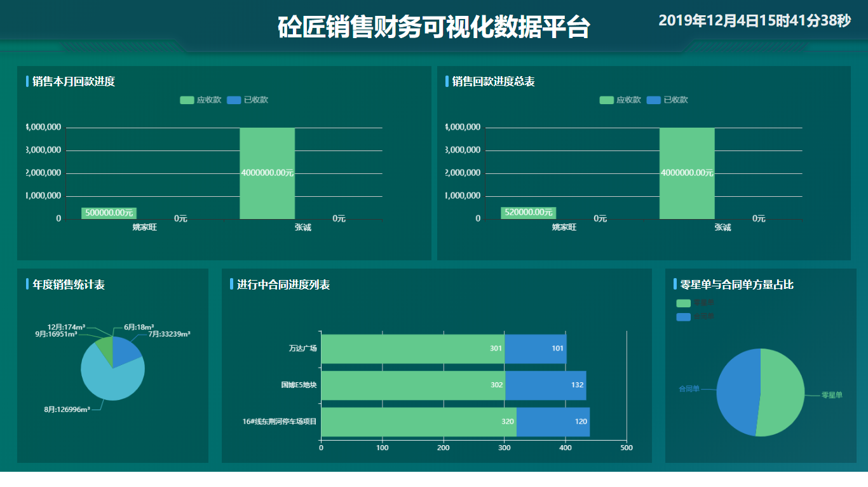Click 张诚 4000000.00元 bar in 总表 chart
868x487 pixels.
(687, 173)
